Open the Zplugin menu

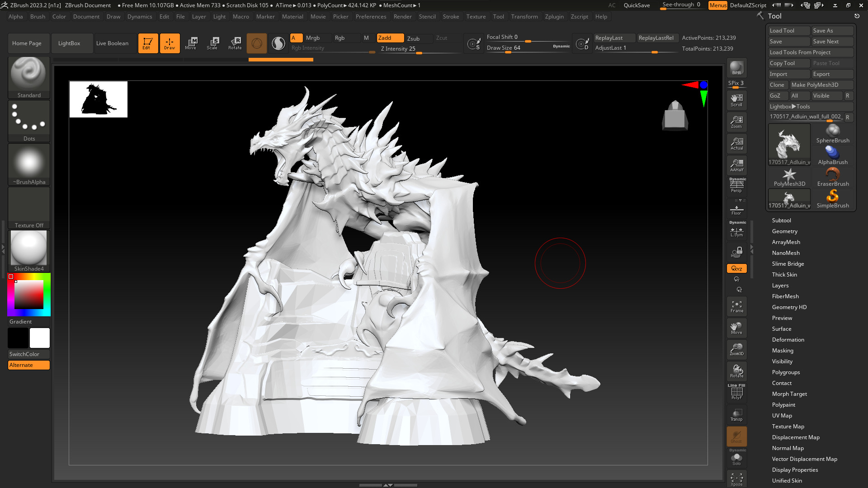tap(554, 17)
